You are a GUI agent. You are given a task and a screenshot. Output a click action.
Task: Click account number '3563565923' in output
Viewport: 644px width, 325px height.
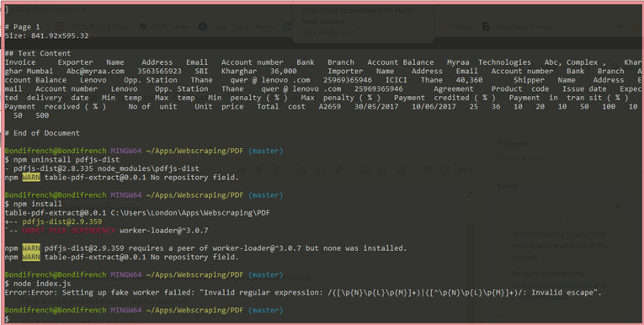(159, 71)
